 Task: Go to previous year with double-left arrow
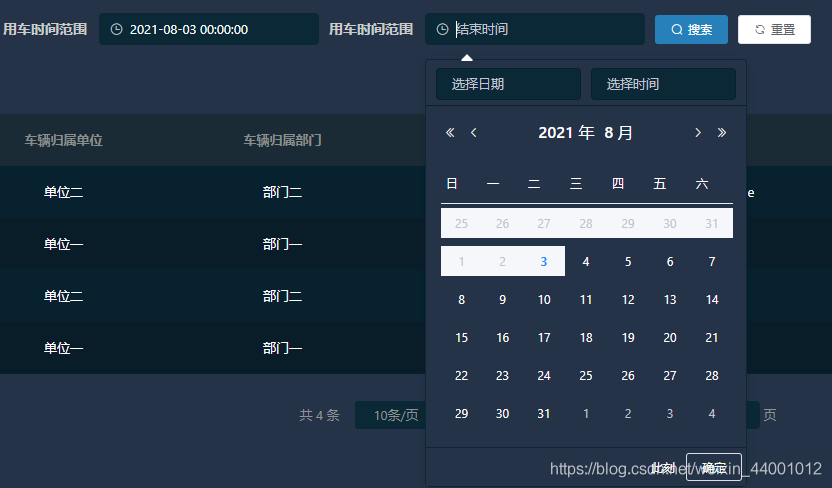pyautogui.click(x=450, y=133)
